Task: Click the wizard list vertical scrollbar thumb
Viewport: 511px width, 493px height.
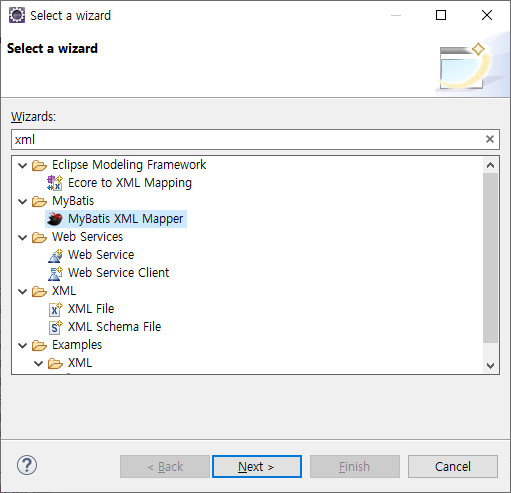Action: point(490,258)
